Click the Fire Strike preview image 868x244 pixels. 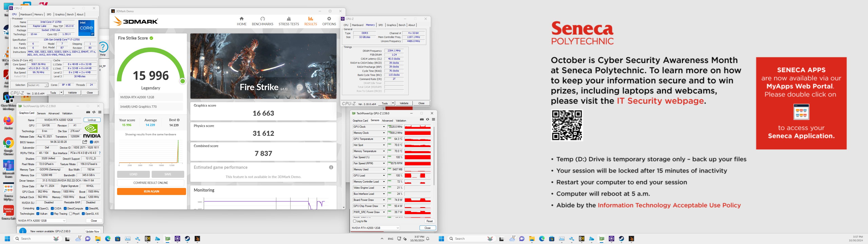pyautogui.click(x=263, y=66)
